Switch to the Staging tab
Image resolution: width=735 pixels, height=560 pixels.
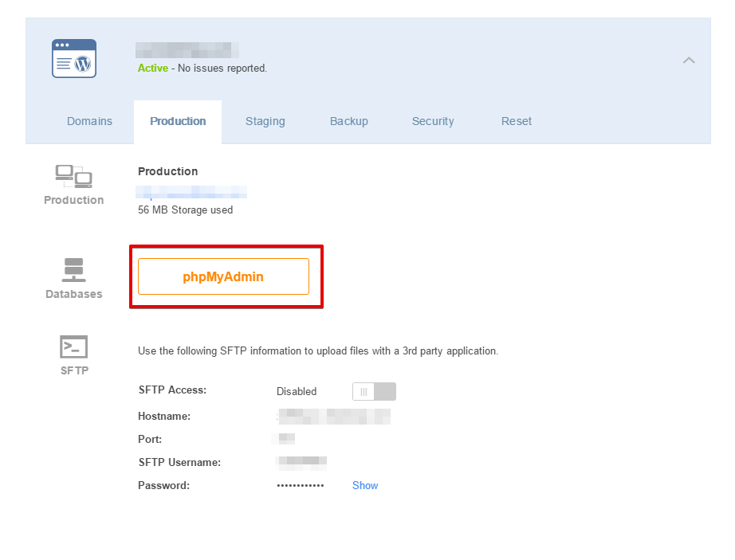coord(265,121)
